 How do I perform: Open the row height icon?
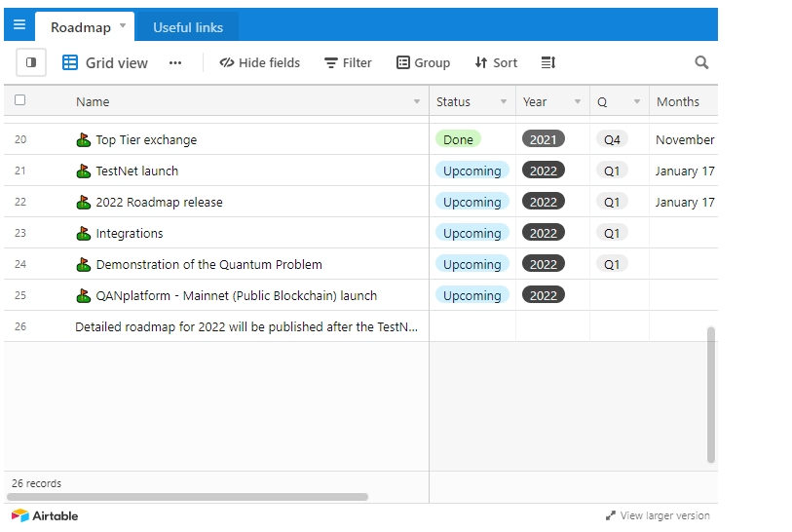point(548,62)
